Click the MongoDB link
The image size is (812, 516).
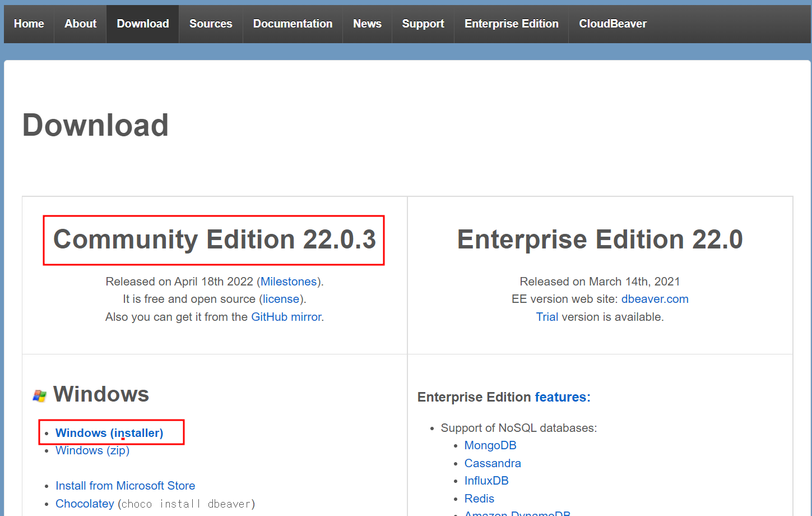click(x=490, y=445)
